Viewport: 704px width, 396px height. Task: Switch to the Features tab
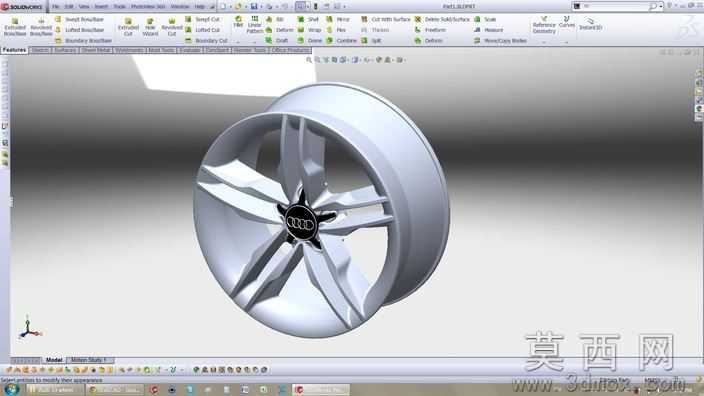pyautogui.click(x=14, y=50)
